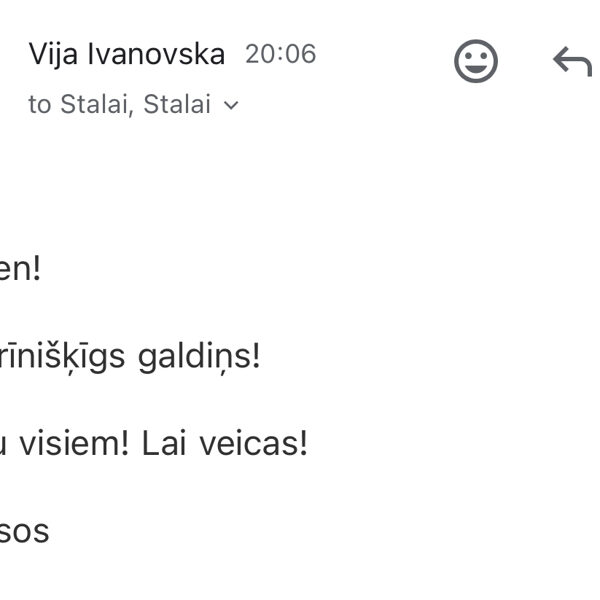The height and width of the screenshot is (600, 600).
Task: Click the word 'to' before the recipients
Action: tap(39, 105)
